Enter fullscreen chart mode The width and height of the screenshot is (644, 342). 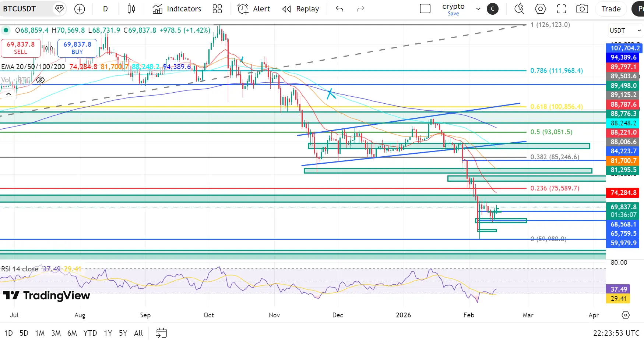pyautogui.click(x=561, y=9)
